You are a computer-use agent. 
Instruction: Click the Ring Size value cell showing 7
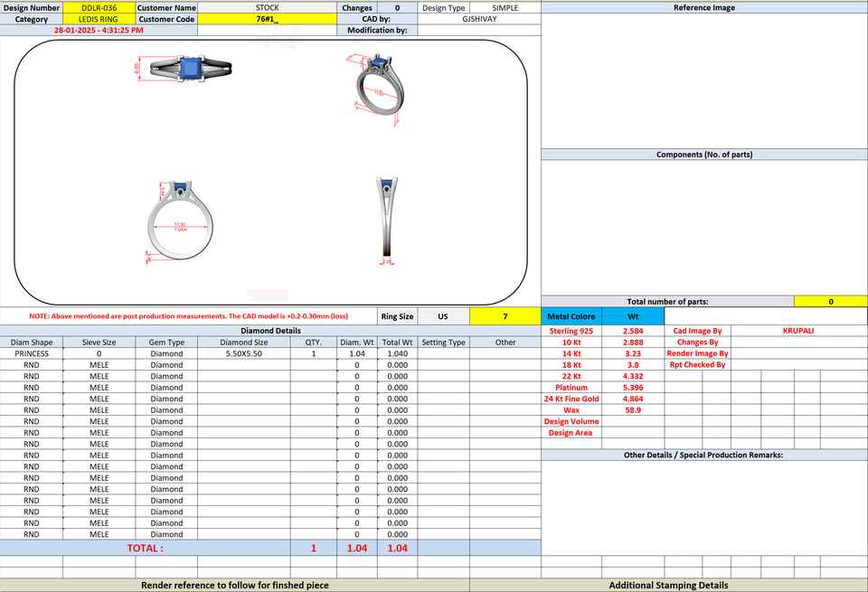click(505, 316)
